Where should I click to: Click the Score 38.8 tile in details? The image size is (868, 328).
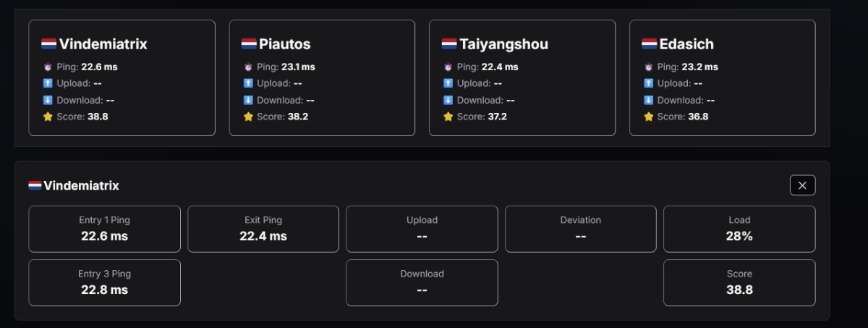click(739, 282)
